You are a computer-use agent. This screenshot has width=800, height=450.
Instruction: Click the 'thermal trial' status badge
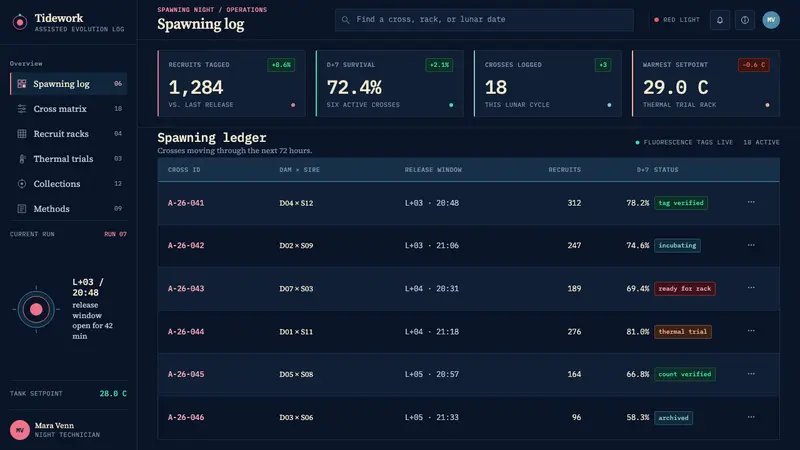(x=683, y=332)
